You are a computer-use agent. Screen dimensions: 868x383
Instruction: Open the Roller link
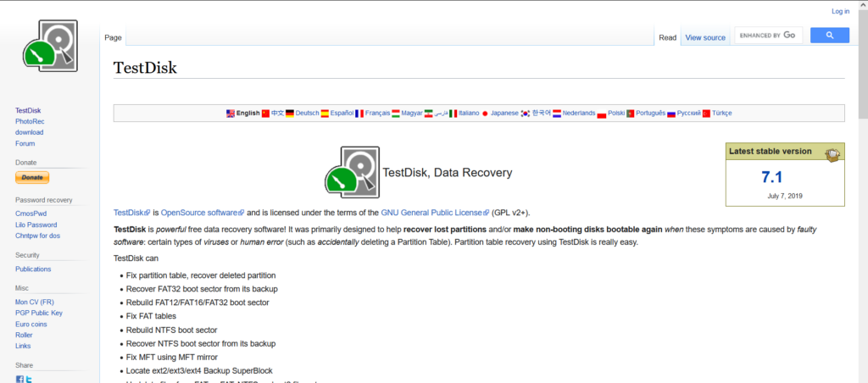point(24,335)
